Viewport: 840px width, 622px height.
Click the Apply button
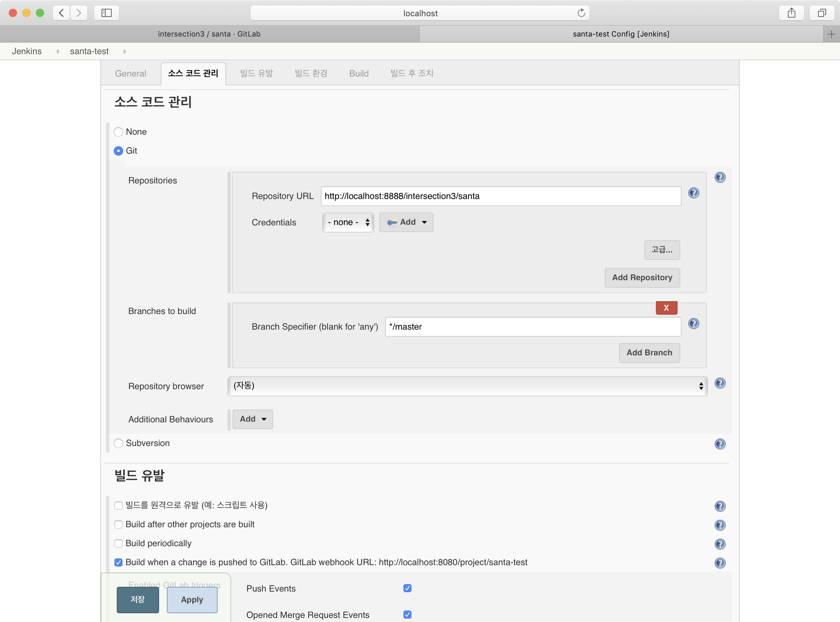[x=192, y=600]
